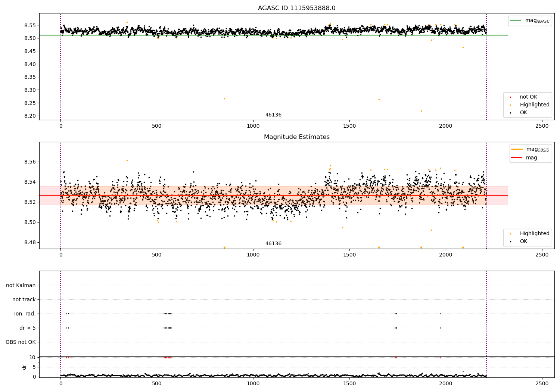Click the 8.55 y-axis tick label
The width and height of the screenshot is (560, 392).
(x=30, y=25)
